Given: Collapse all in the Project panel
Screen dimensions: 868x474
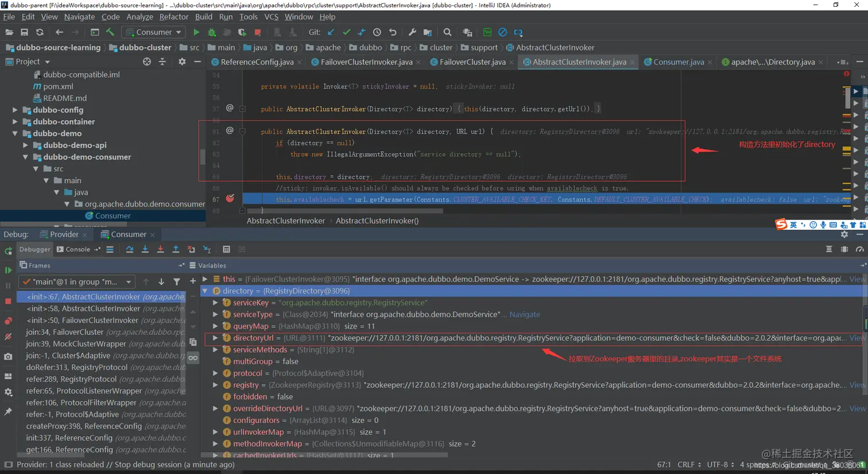Looking at the screenshot, I should pyautogui.click(x=162, y=61).
